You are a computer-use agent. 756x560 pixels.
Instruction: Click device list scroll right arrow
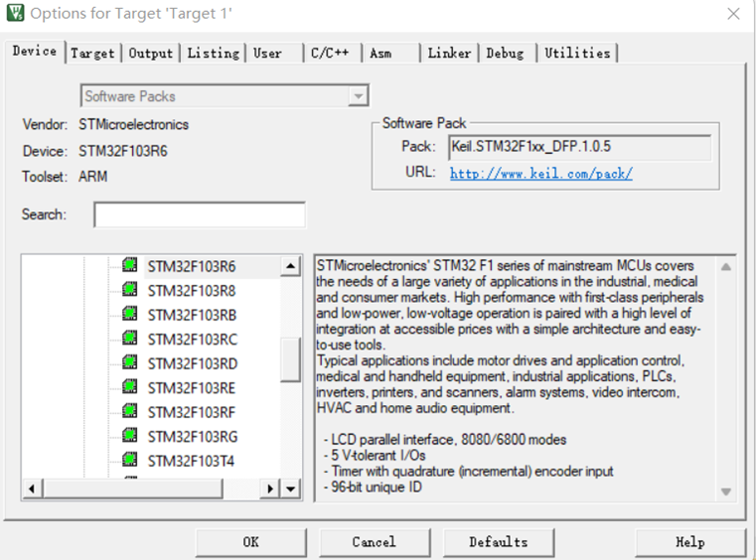pyautogui.click(x=270, y=489)
